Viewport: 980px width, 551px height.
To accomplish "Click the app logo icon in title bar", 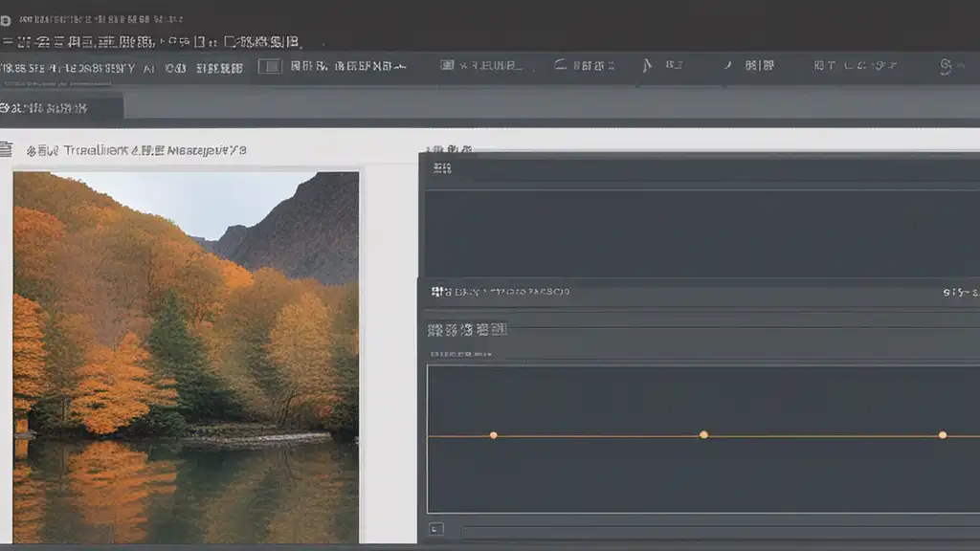I will click(x=8, y=19).
